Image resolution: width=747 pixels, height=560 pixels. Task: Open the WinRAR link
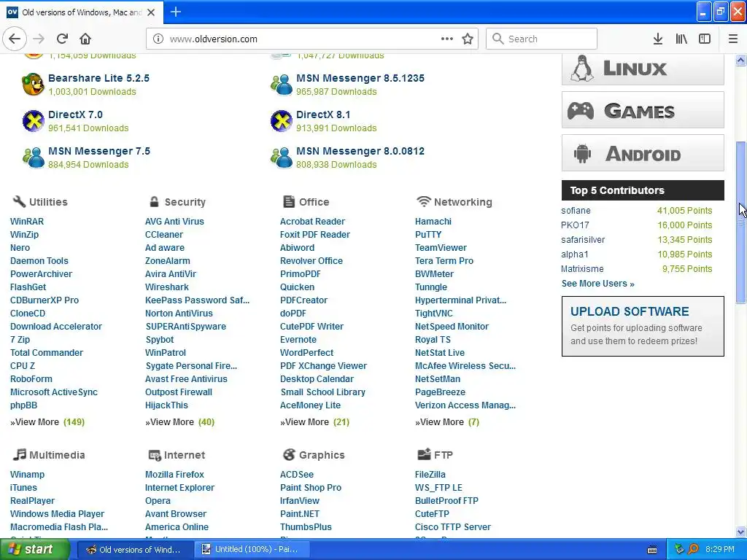click(x=27, y=222)
